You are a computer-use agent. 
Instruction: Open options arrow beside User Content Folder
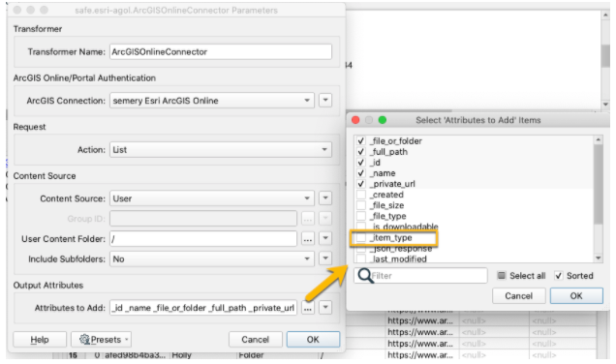click(x=325, y=238)
